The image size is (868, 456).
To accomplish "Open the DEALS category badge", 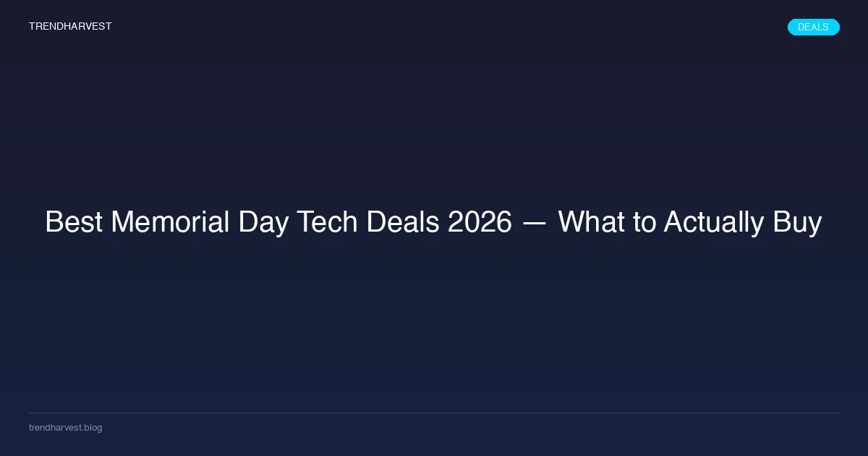I will (x=813, y=28).
